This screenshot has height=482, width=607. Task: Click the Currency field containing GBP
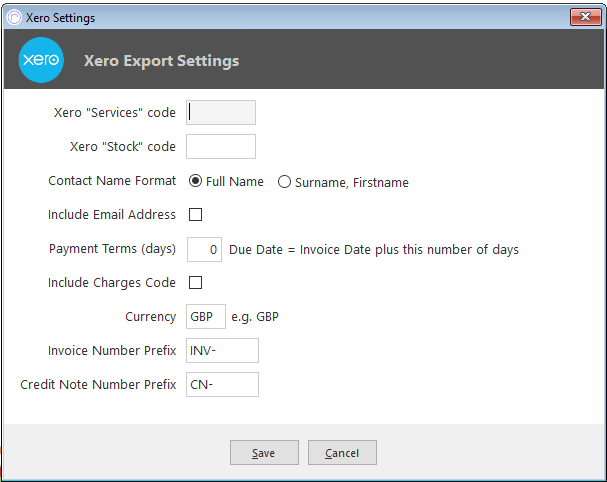[206, 317]
